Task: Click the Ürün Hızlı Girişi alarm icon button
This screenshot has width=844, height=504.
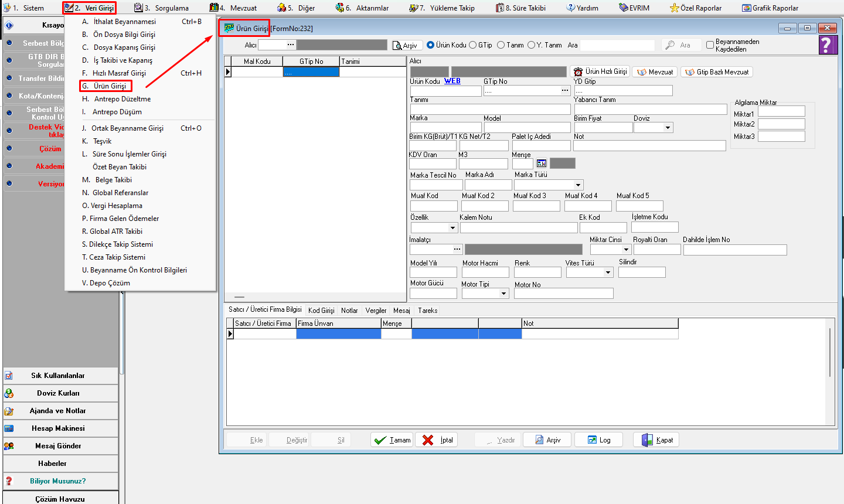Action: (x=600, y=71)
